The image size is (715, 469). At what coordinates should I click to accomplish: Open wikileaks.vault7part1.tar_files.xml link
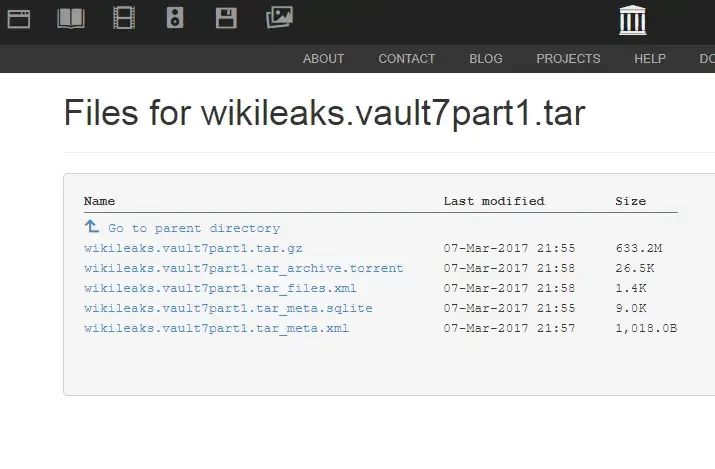point(220,288)
